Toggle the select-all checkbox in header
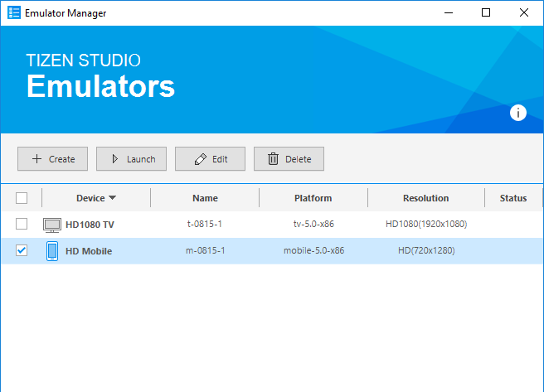The height and width of the screenshot is (392, 544). (x=22, y=198)
